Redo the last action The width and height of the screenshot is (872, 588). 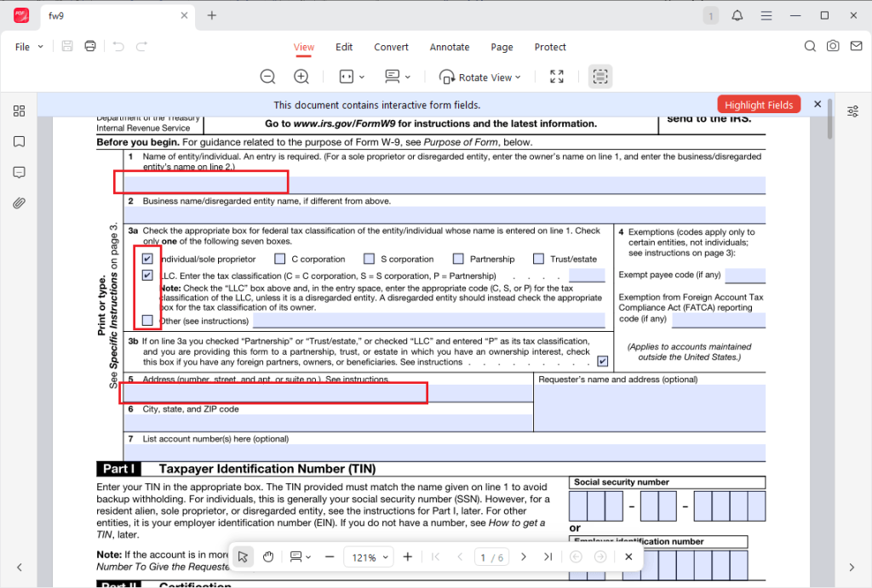tap(142, 47)
